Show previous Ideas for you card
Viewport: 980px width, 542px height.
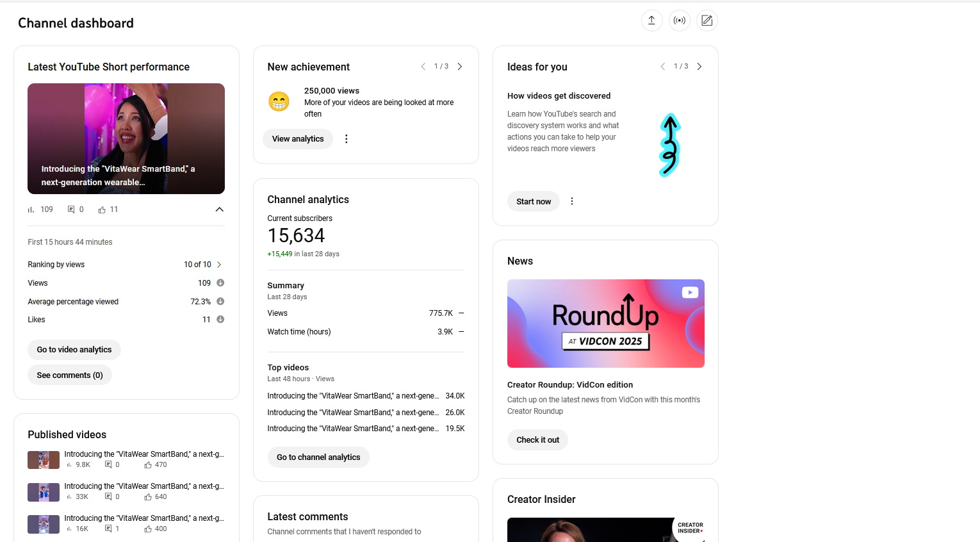click(x=662, y=67)
